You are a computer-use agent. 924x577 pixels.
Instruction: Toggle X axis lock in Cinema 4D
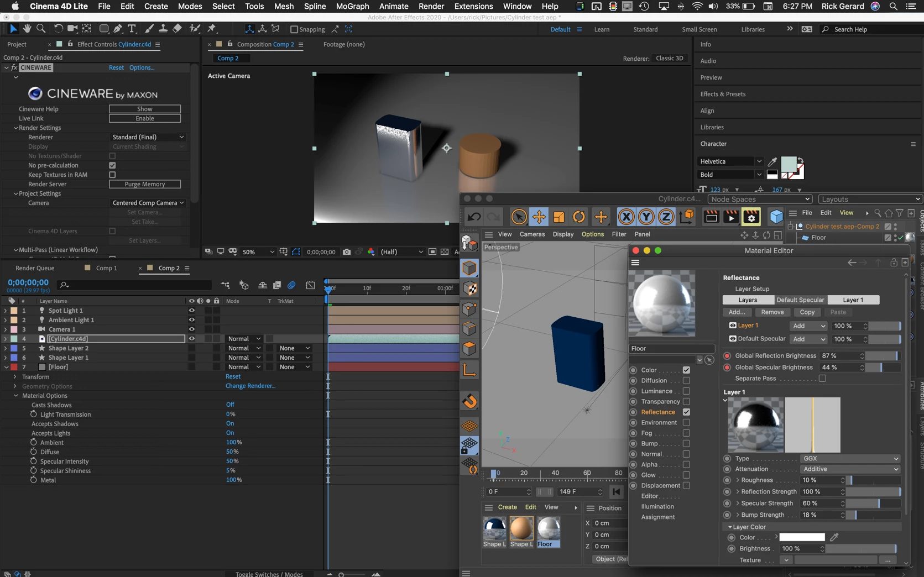coord(626,217)
